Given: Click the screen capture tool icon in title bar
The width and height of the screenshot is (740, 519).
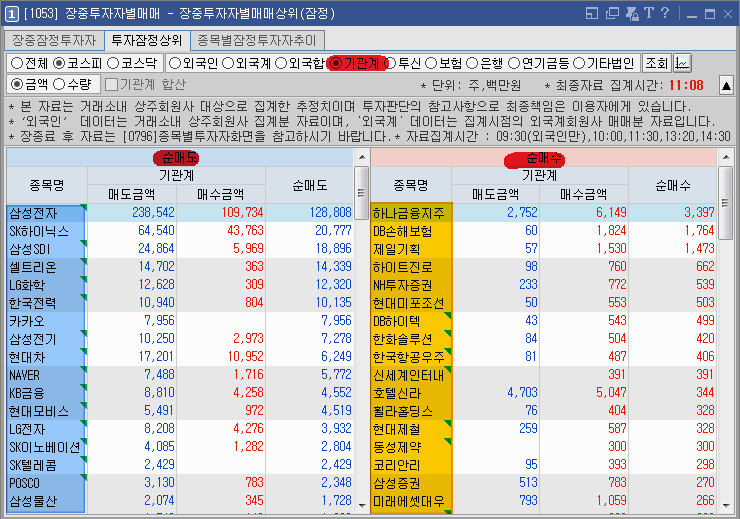Looking at the screenshot, I should tap(632, 13).
